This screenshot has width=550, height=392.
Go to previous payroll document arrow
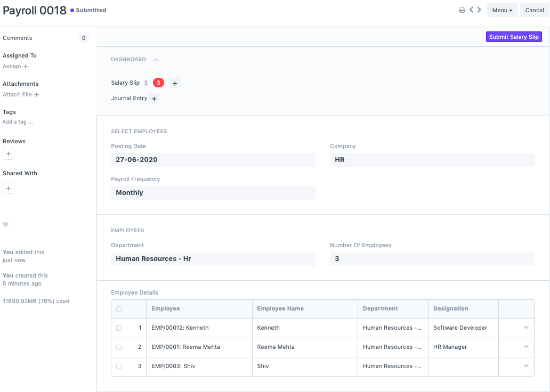pyautogui.click(x=471, y=10)
